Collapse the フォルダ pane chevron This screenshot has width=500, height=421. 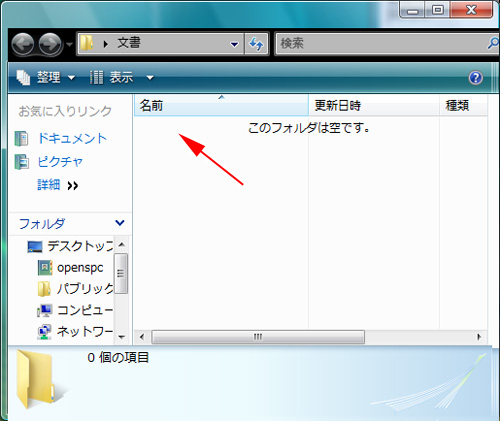120,223
